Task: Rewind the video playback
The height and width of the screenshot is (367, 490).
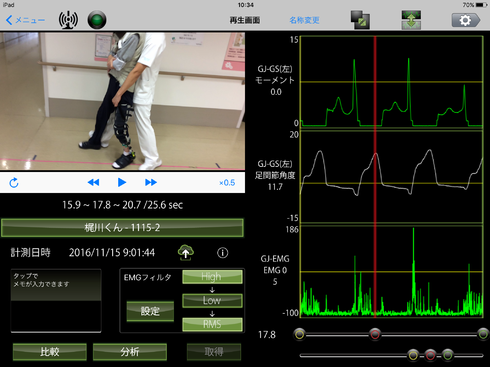Action: 93,182
